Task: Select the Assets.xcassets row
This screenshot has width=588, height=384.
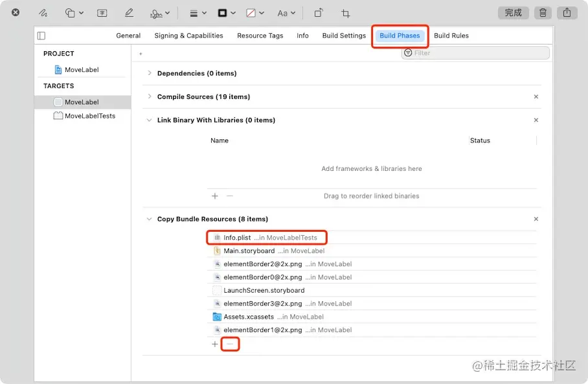Action: coord(372,317)
